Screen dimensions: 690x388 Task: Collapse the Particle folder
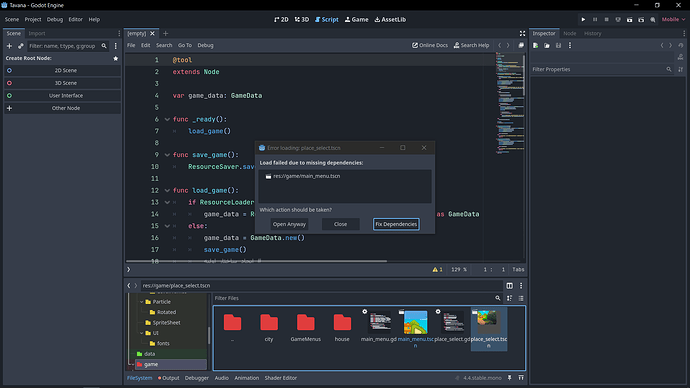coord(142,302)
